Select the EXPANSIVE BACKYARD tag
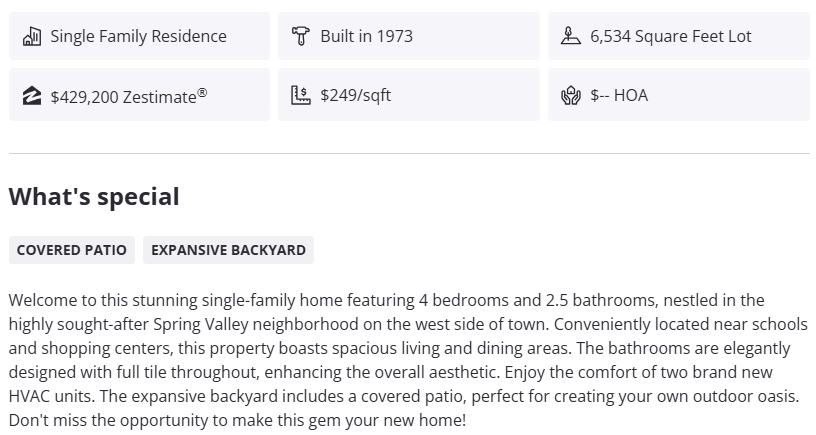The height and width of the screenshot is (435, 816). 228,250
